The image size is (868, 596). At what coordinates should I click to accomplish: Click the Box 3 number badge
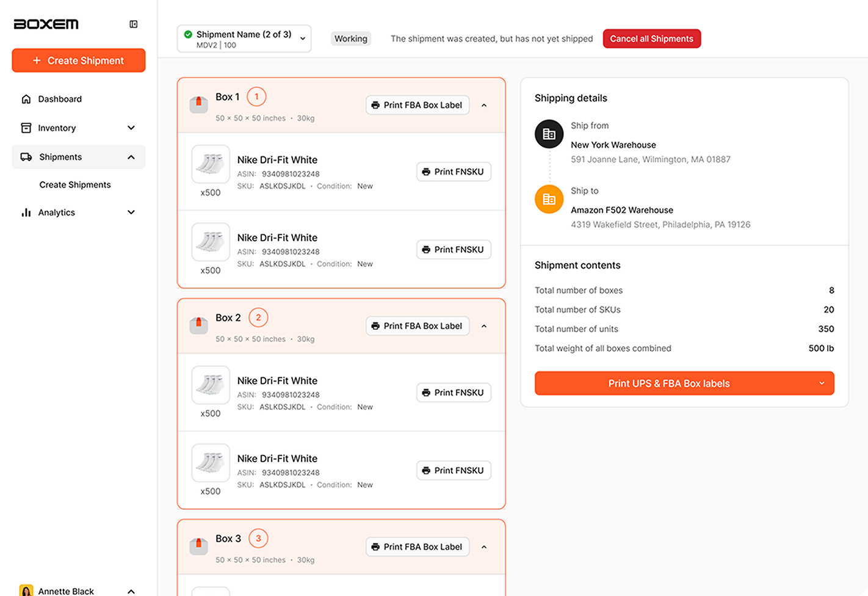pyautogui.click(x=258, y=539)
